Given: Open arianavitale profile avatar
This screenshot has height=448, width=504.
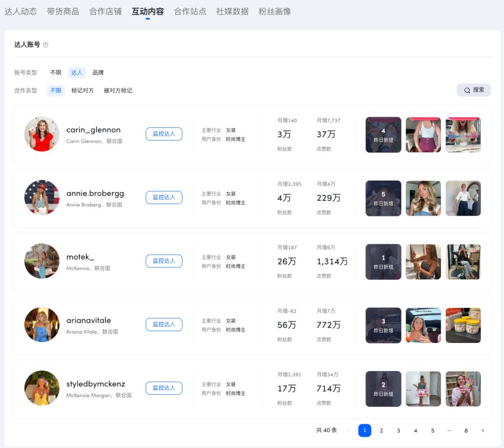Looking at the screenshot, I should click(42, 325).
